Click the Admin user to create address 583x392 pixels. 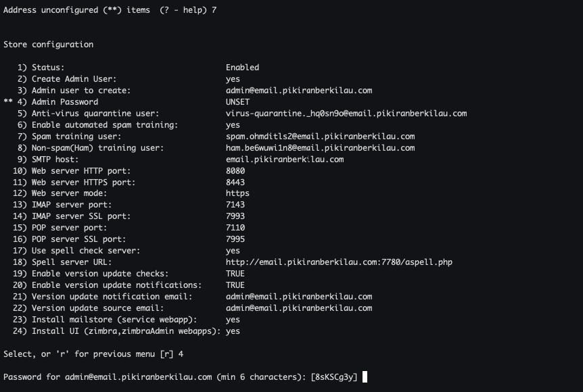299,91
